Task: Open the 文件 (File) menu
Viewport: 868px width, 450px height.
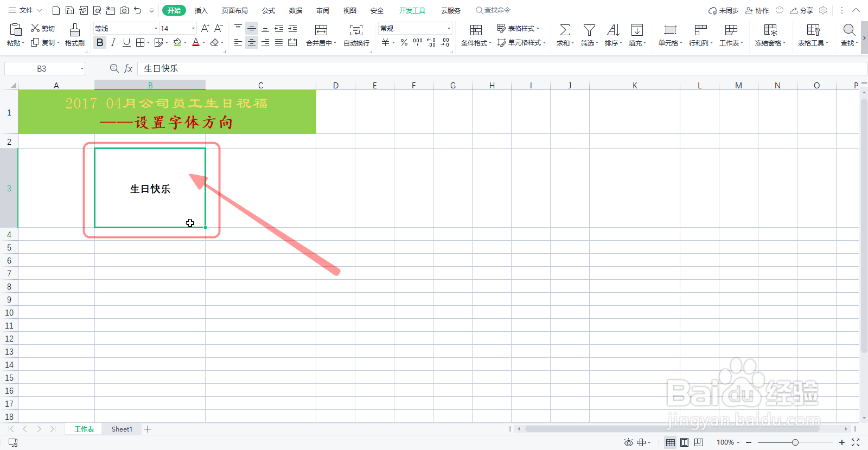Action: tap(25, 10)
